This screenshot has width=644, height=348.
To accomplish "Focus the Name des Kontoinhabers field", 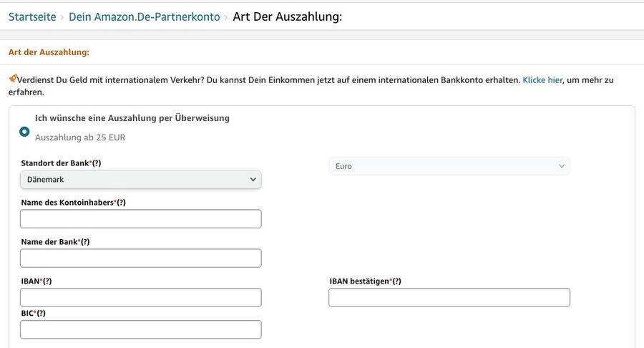I will (141, 219).
